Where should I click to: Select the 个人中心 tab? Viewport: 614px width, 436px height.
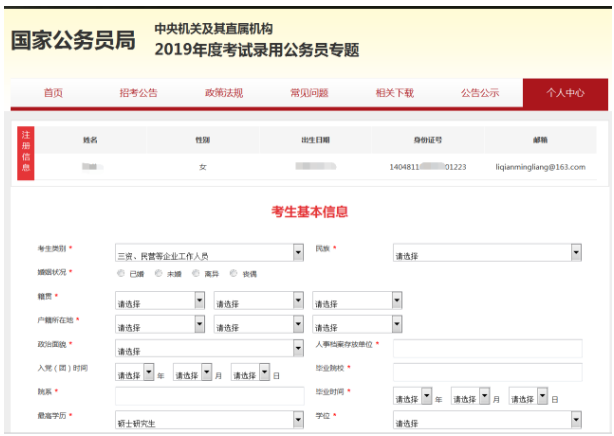[565, 93]
